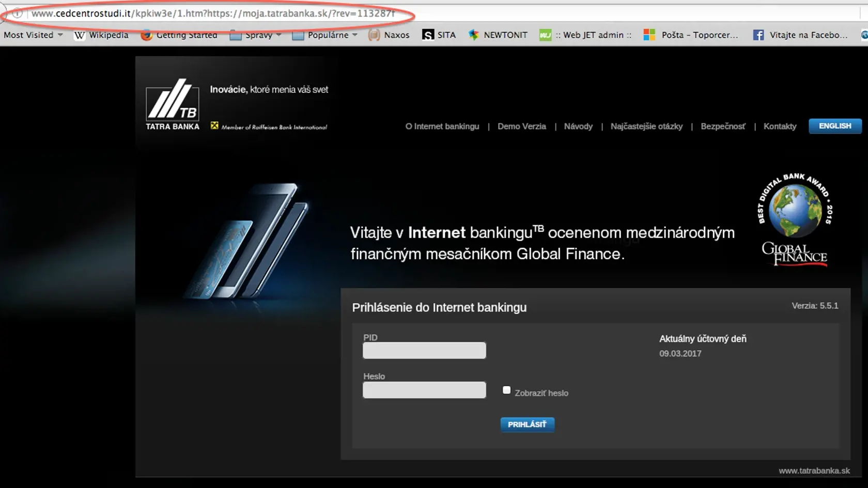Open the NEWTONIT bookmark

coord(498,35)
